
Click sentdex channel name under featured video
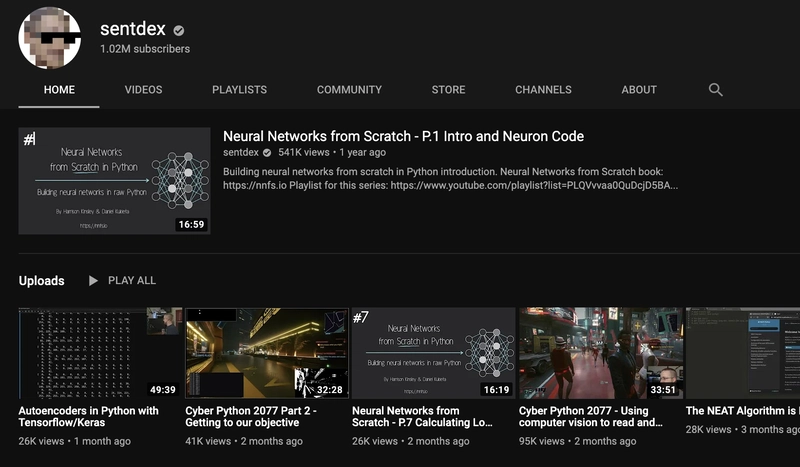click(x=241, y=152)
